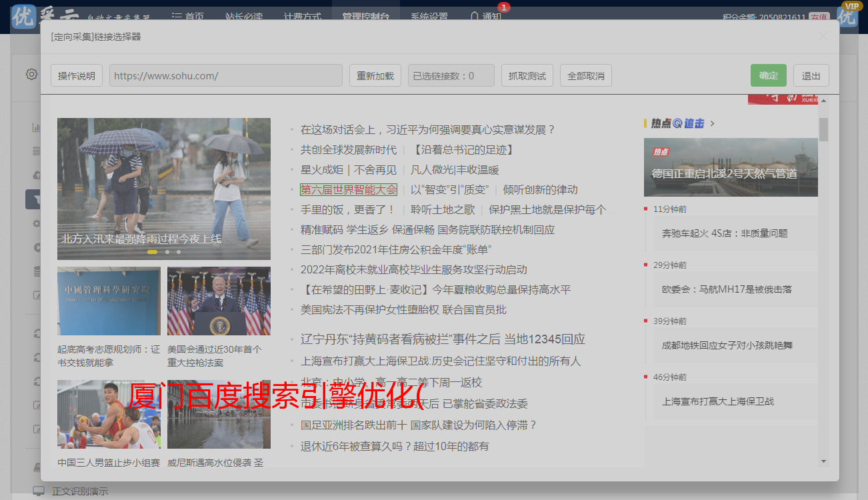This screenshot has width=868, height=500.
Task: Click the 中国管理科学研究院 thumbnail image
Action: click(x=109, y=301)
